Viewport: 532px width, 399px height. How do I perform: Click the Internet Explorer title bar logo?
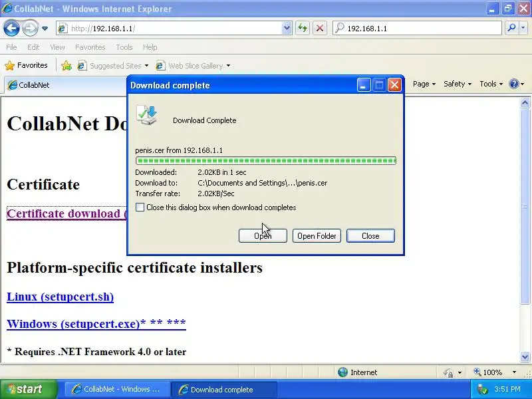point(7,8)
